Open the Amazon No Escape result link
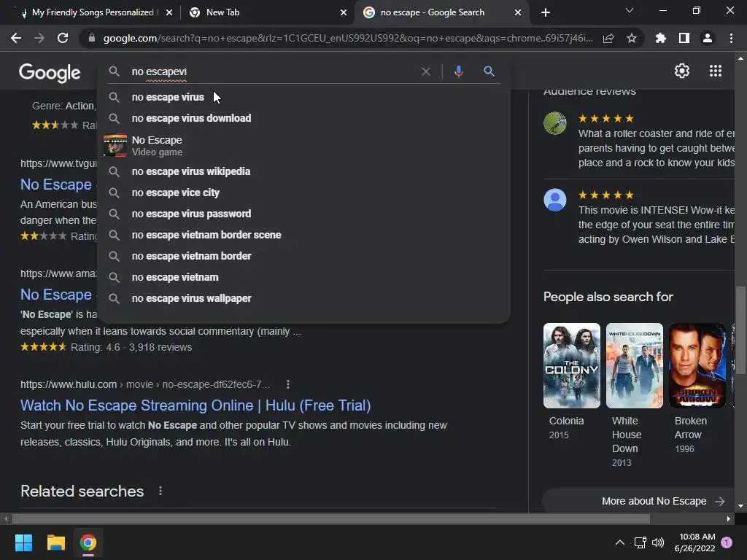Screen dimensions: 747x560 click(56, 295)
